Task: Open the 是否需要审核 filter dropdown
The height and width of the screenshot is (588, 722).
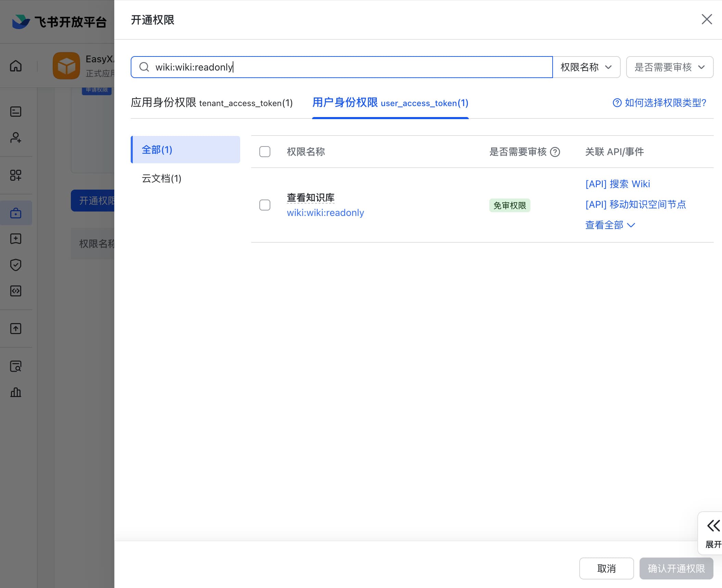Action: [x=670, y=67]
